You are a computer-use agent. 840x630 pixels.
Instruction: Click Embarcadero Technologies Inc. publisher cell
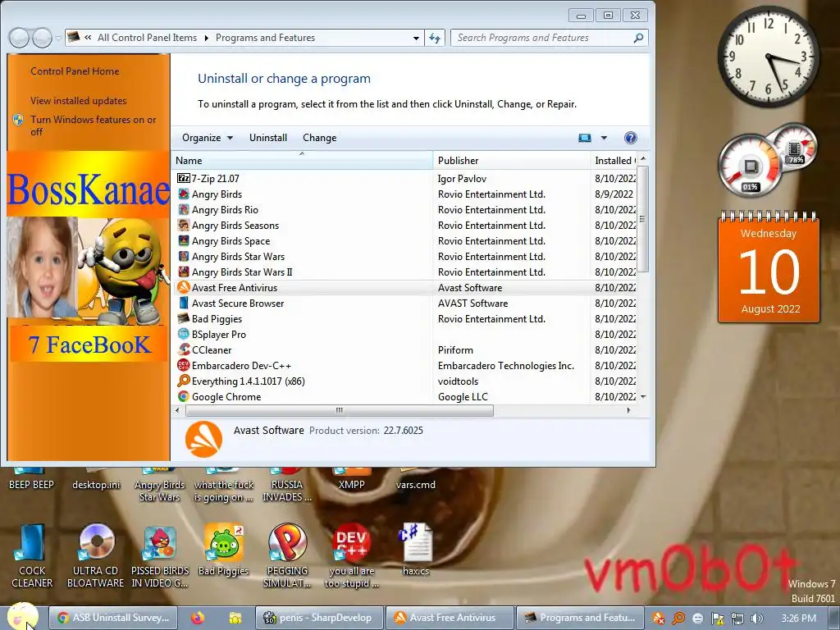coord(505,365)
